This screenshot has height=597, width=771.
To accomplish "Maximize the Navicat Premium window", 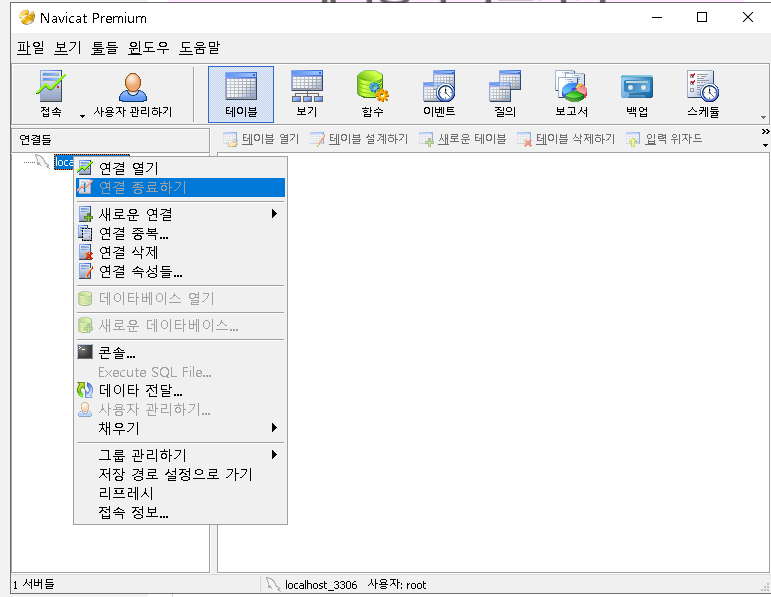I will pos(702,17).
